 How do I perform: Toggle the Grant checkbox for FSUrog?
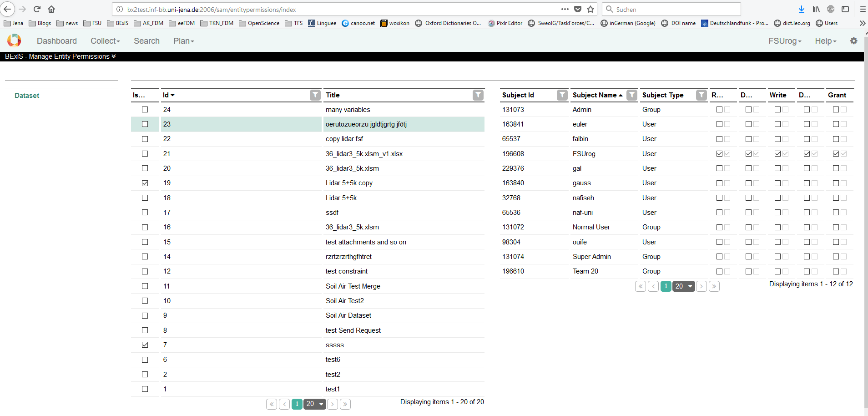pos(836,154)
